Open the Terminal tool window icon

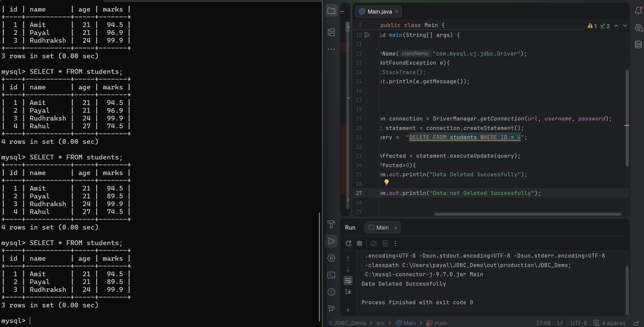[x=331, y=275]
